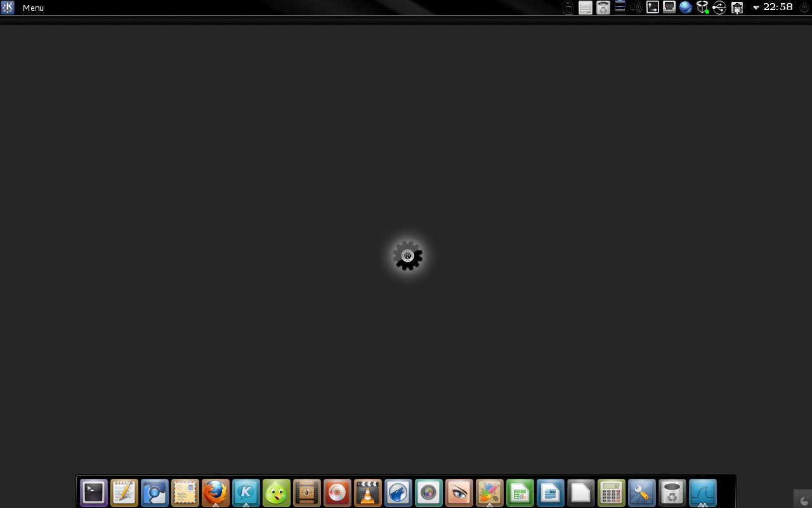Click the striped blue bars tray icon
Viewport: 812px width, 508px height.
[620, 8]
